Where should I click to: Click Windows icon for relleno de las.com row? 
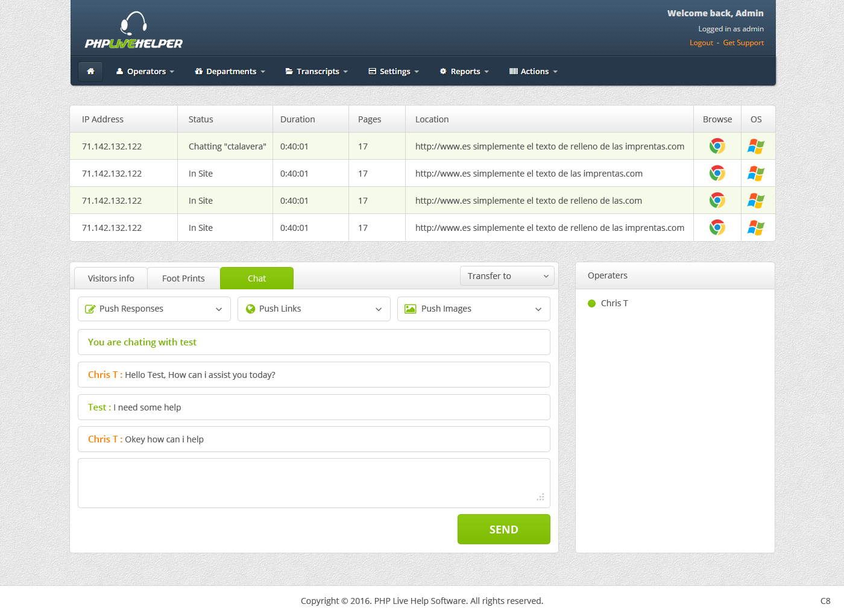756,201
